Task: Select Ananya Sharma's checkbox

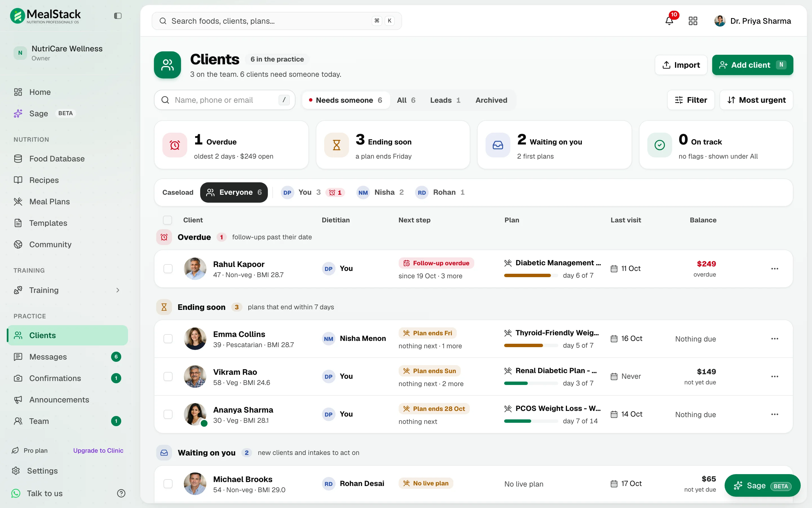Action: tap(168, 414)
